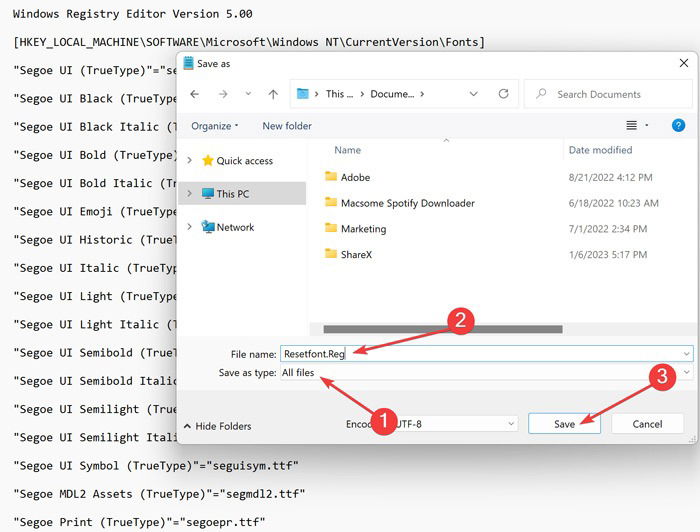Expand chevron after Documents breadcrumb
Viewport: 700px width, 532px height.
422,94
